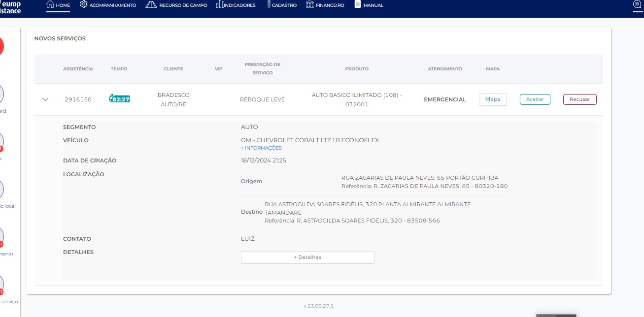Click the Acompanhamento gear icon
This screenshot has height=317, width=644.
pos(84,5)
